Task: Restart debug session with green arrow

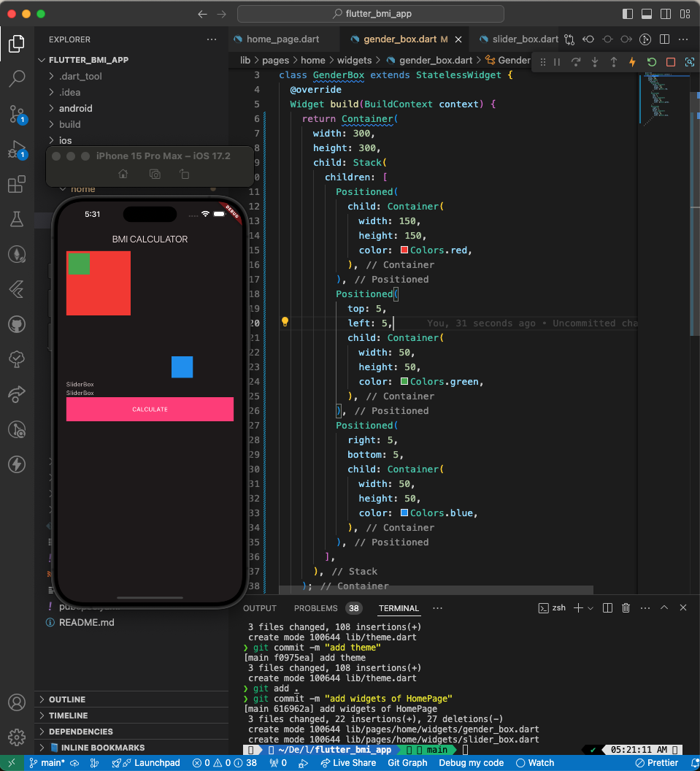Action: click(651, 62)
